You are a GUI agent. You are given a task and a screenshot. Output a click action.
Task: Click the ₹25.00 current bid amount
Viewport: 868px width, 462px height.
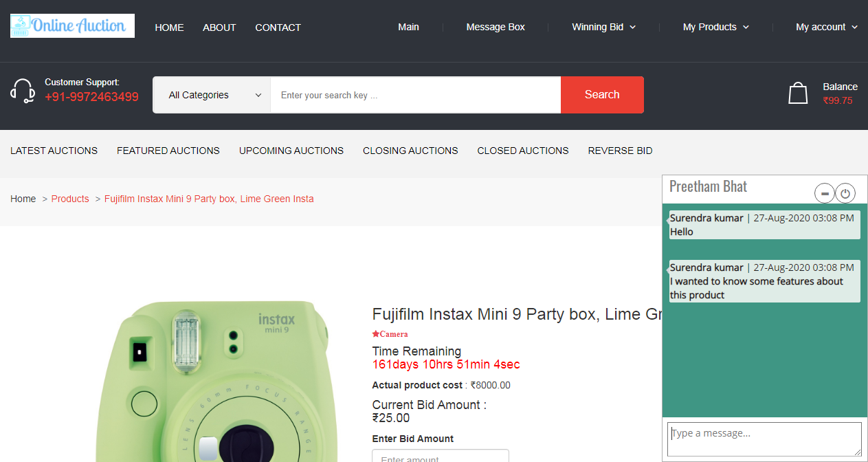391,418
